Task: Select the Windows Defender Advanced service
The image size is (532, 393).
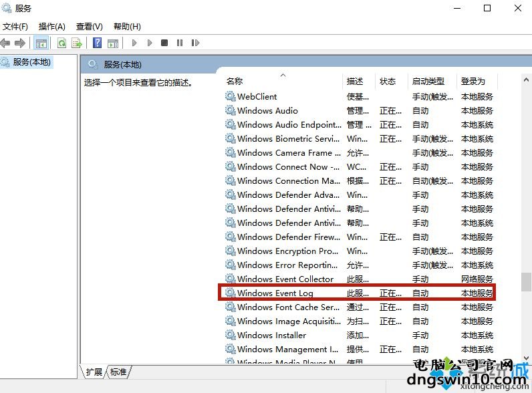Action: point(359,194)
